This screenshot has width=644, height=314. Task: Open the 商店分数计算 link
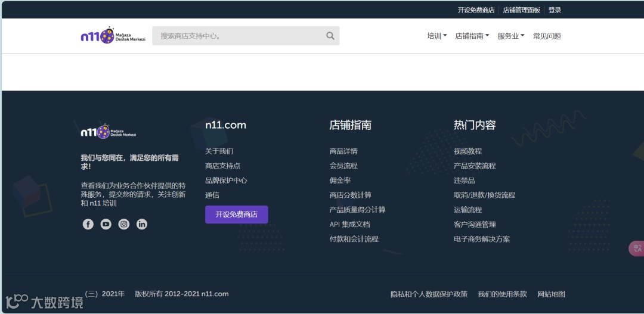[351, 195]
